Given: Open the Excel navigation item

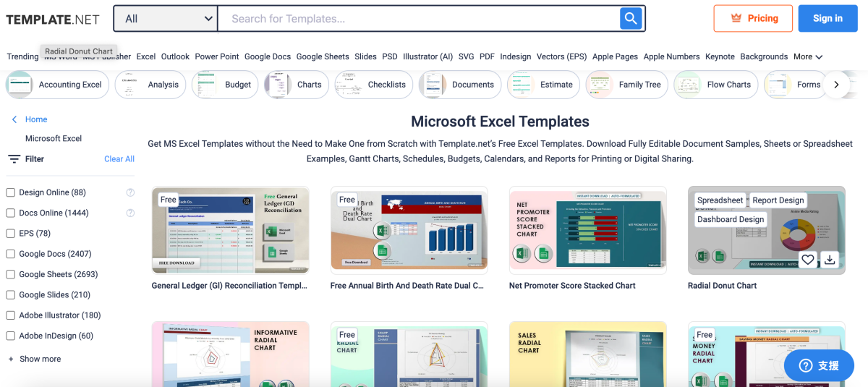Looking at the screenshot, I should click(146, 56).
